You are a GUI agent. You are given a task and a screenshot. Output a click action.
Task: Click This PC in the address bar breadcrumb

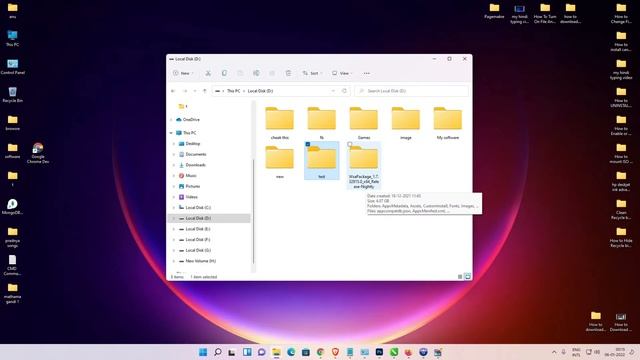233,91
